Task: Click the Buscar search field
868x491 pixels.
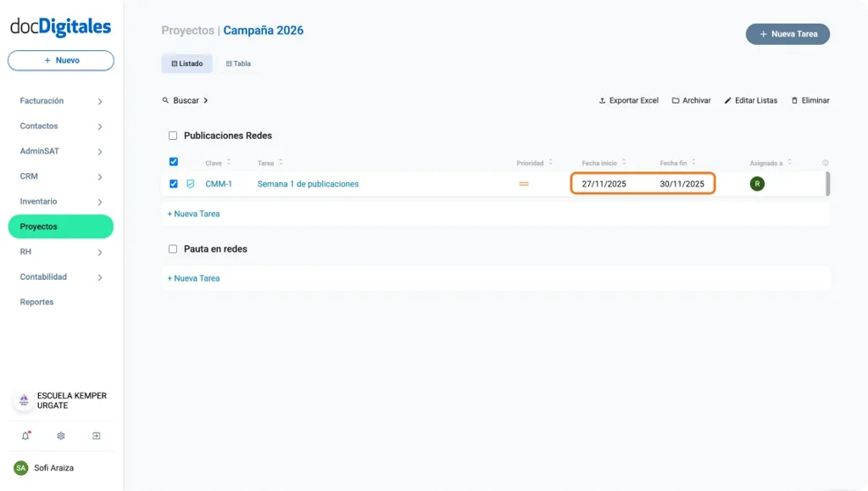Action: (x=185, y=100)
